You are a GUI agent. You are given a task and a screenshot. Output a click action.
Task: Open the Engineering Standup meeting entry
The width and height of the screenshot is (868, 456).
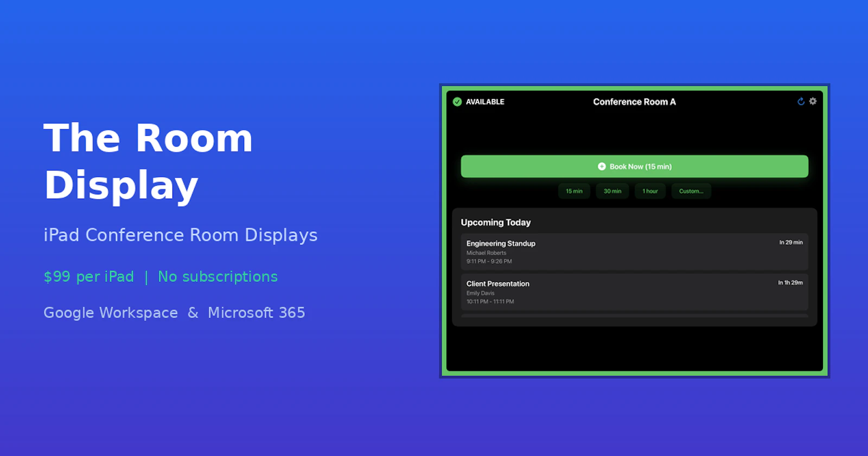[x=634, y=252]
